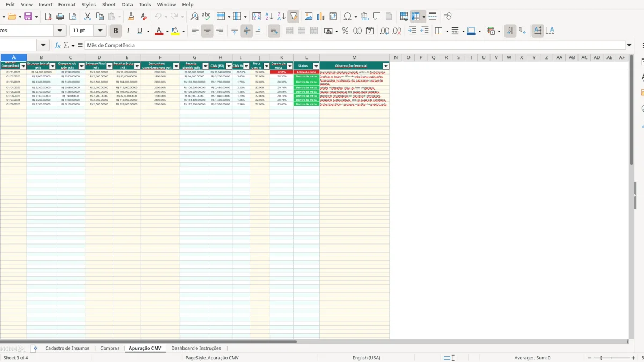Apply the red font color swatch

pos(158,31)
